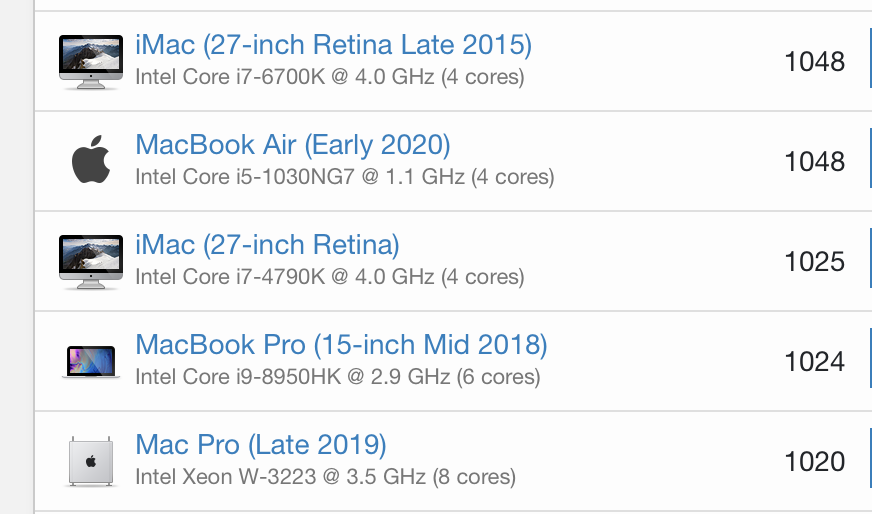Viewport: 872px width, 514px height.
Task: Click the Intel Core i9-8950HK description
Action: pos(338,377)
